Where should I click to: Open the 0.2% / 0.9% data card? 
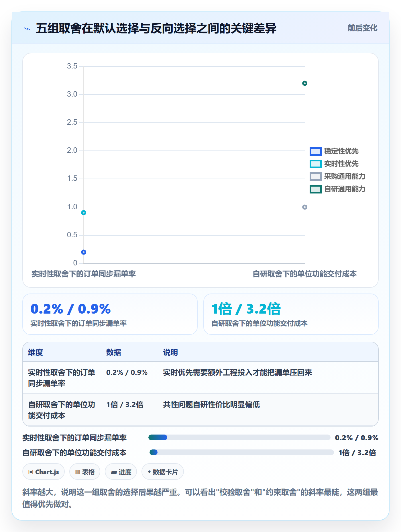(110, 314)
